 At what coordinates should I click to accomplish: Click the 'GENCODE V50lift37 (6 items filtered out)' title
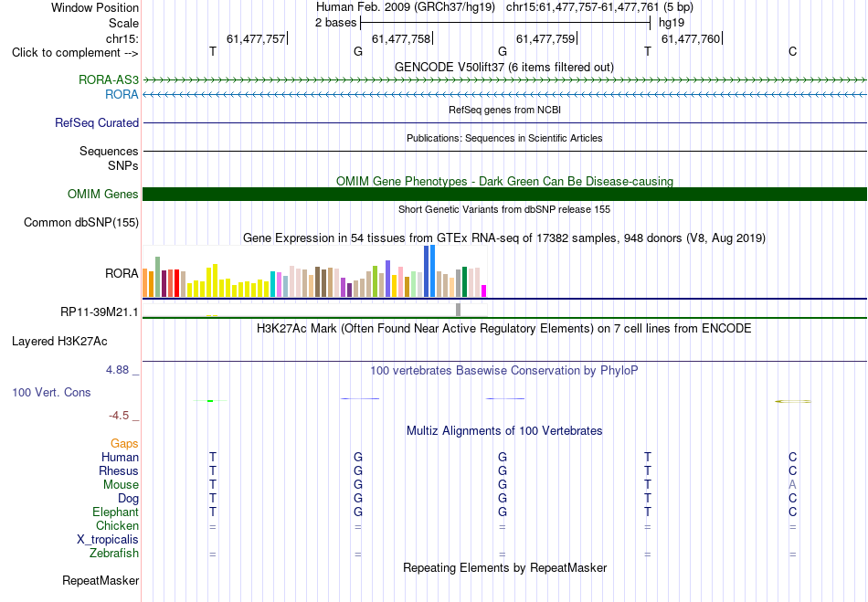504,67
